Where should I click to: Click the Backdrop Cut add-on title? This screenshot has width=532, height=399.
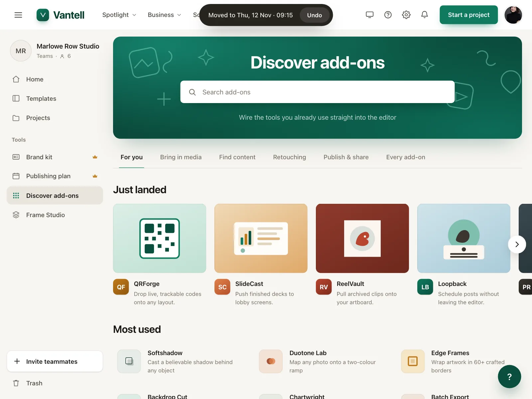(167, 397)
